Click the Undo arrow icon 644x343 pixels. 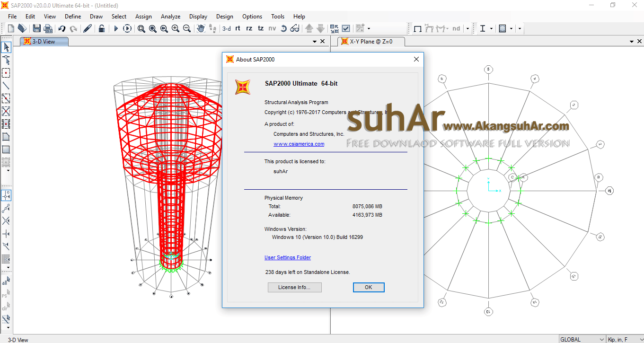62,28
